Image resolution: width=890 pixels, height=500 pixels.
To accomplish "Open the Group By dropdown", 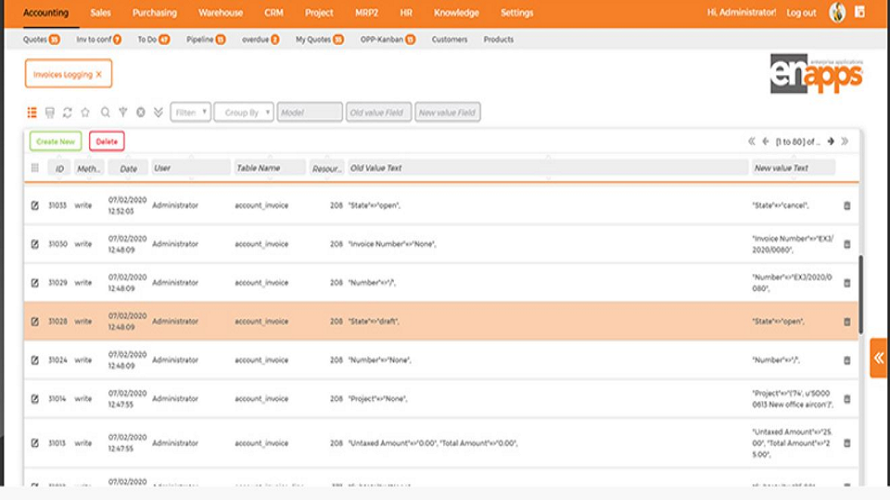I will click(244, 112).
